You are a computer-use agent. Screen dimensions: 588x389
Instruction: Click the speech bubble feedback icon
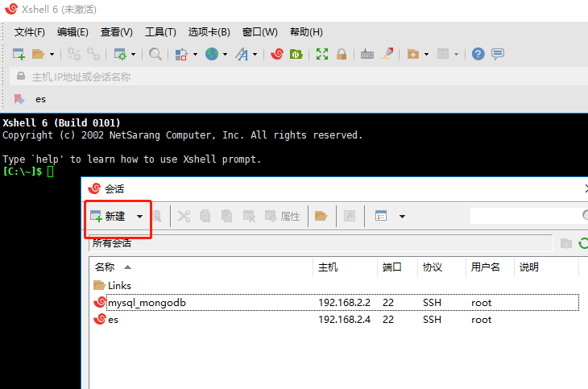498,54
